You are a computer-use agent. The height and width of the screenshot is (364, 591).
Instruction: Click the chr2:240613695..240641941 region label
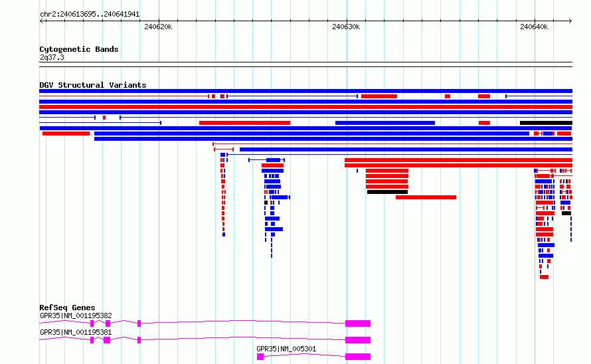click(x=90, y=15)
